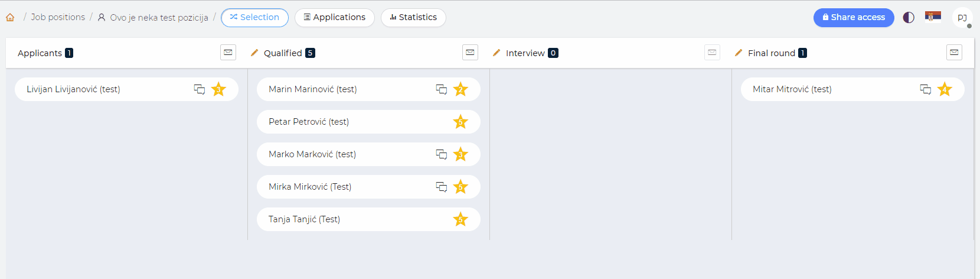Open email icon in Applicants column

(228, 53)
